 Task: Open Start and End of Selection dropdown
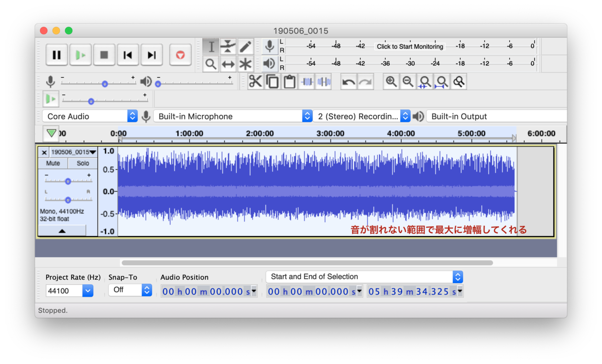tap(364, 277)
